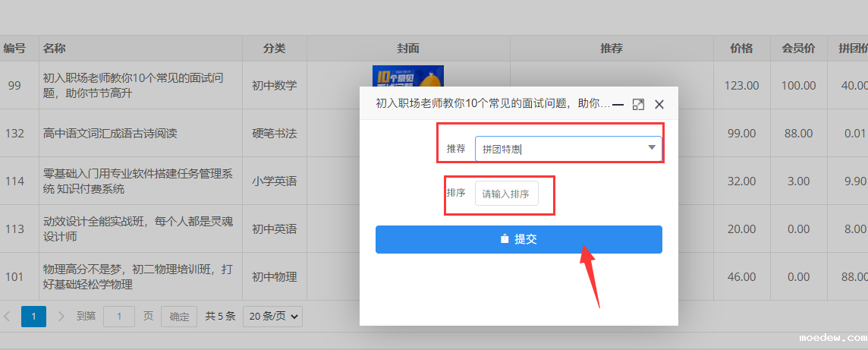The height and width of the screenshot is (350, 868).
Task: Click the 名称 column header
Action: coord(55,49)
